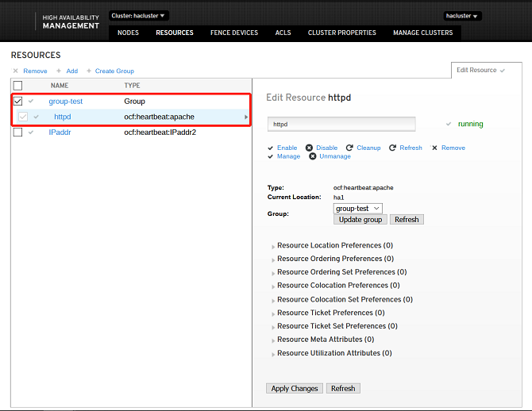Click the Enable checkmark icon
Viewport: 532px width, 411px height.
click(x=271, y=148)
